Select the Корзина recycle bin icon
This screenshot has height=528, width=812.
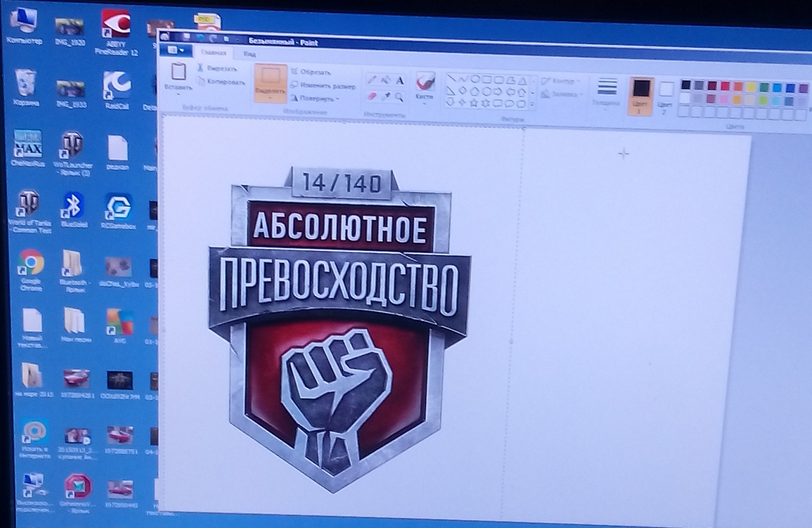(25, 87)
